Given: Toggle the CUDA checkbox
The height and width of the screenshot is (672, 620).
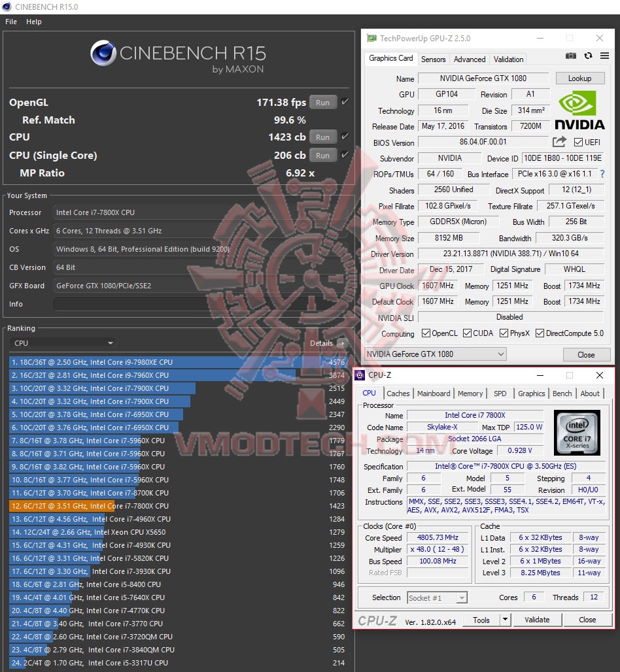Looking at the screenshot, I should tap(468, 333).
